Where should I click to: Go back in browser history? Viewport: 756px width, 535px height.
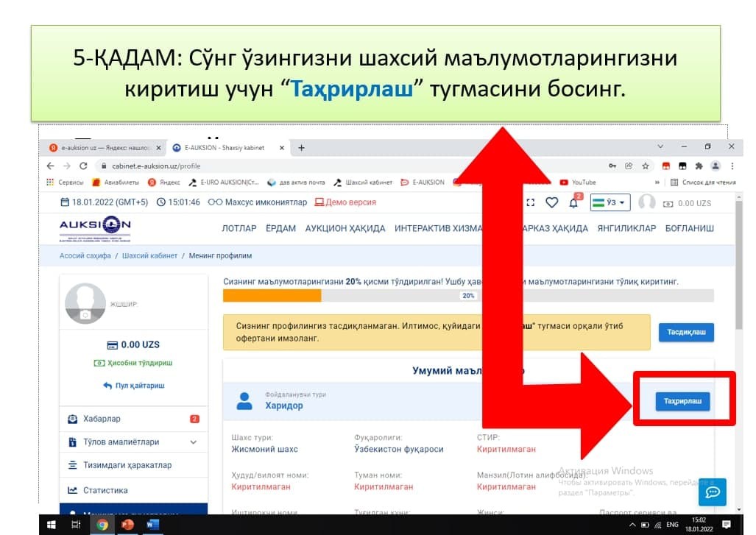(51, 166)
